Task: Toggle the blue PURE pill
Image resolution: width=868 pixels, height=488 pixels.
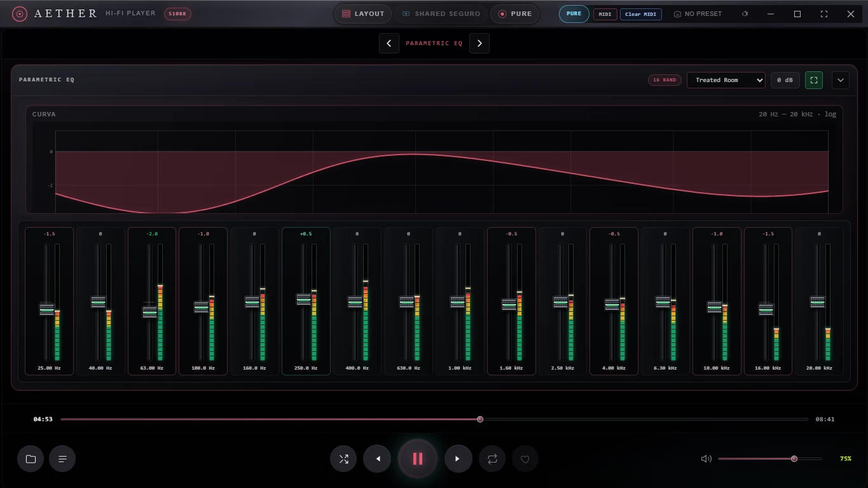Action: point(574,13)
